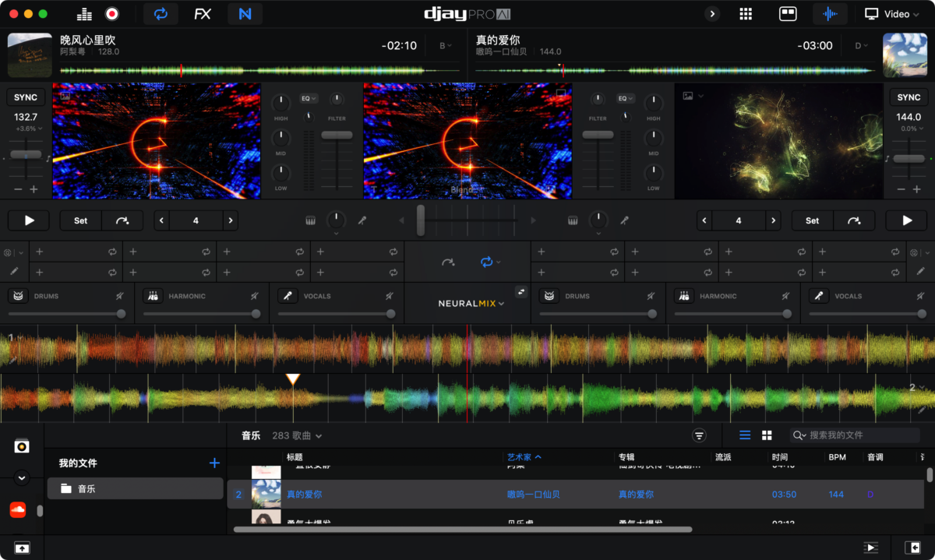Image resolution: width=935 pixels, height=560 pixels.
Task: Click the crossfader handle
Action: 421,220
